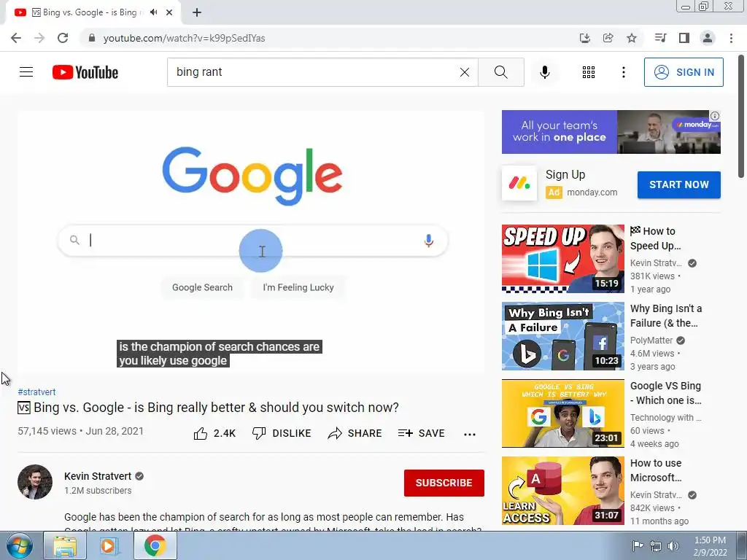Open the YouTube apps grid icon
Viewport: 747px width, 560px height.
click(x=589, y=72)
